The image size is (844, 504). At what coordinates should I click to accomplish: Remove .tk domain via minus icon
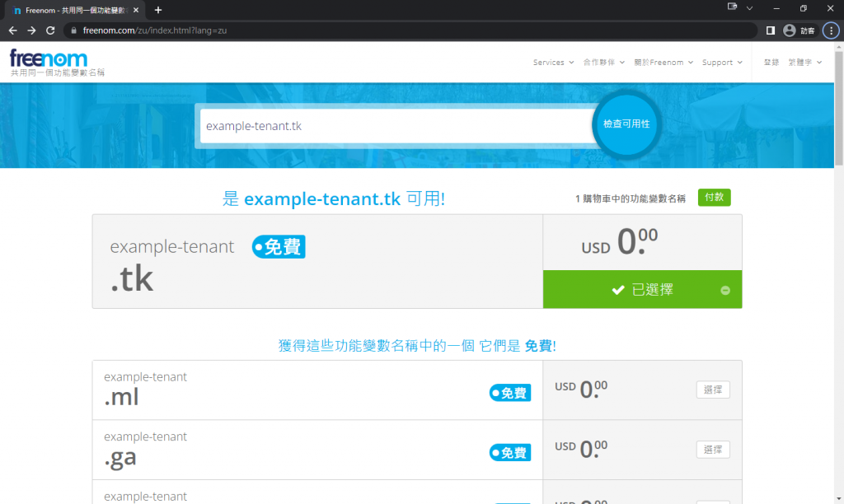pos(725,291)
